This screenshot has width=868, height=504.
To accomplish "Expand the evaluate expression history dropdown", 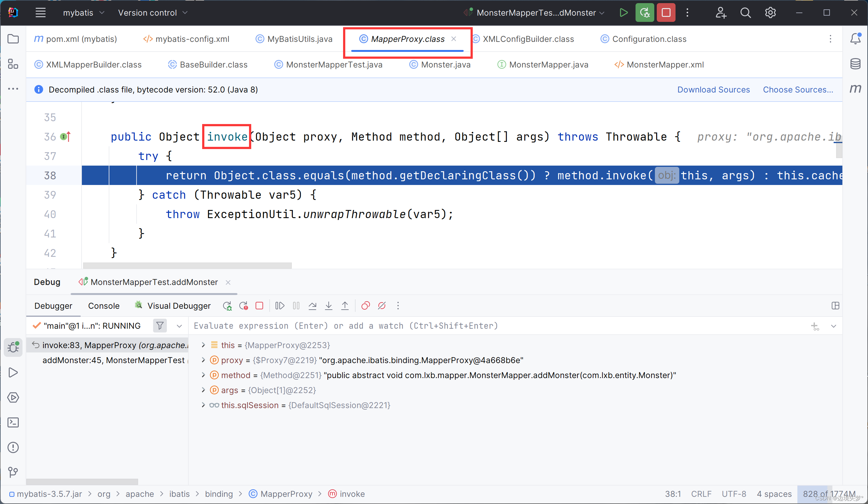I will pyautogui.click(x=834, y=326).
